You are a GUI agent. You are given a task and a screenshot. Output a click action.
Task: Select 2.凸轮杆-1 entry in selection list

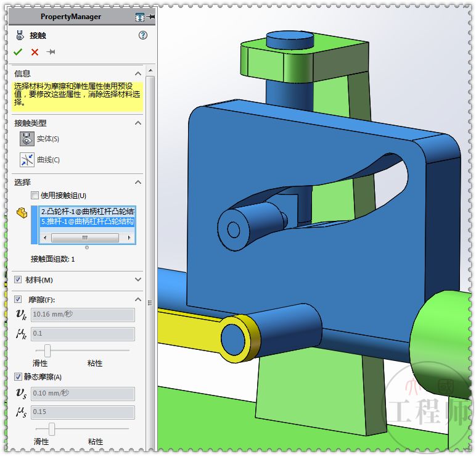(x=87, y=212)
